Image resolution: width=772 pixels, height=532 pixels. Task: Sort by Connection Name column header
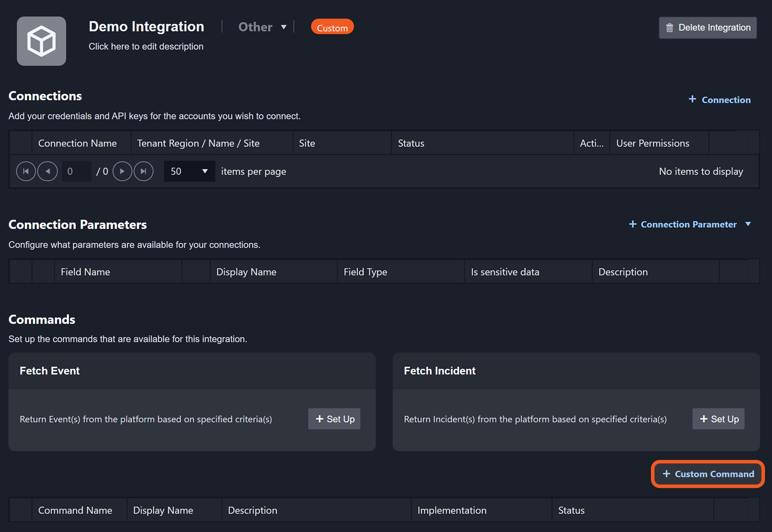(x=77, y=143)
